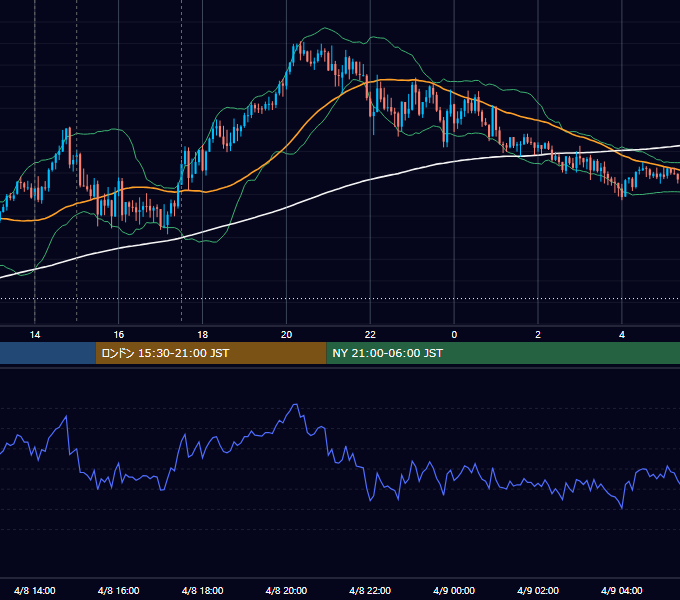This screenshot has width=680, height=600.
Task: Click the "14" hour label on price chart axis
Action: [35, 335]
